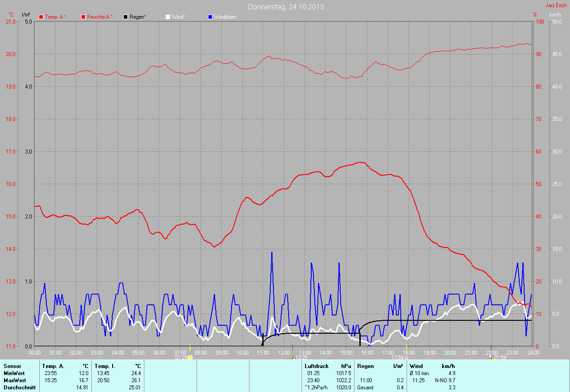Click the sunset icon at 17:54
The width and height of the screenshot is (570, 392).
(407, 357)
